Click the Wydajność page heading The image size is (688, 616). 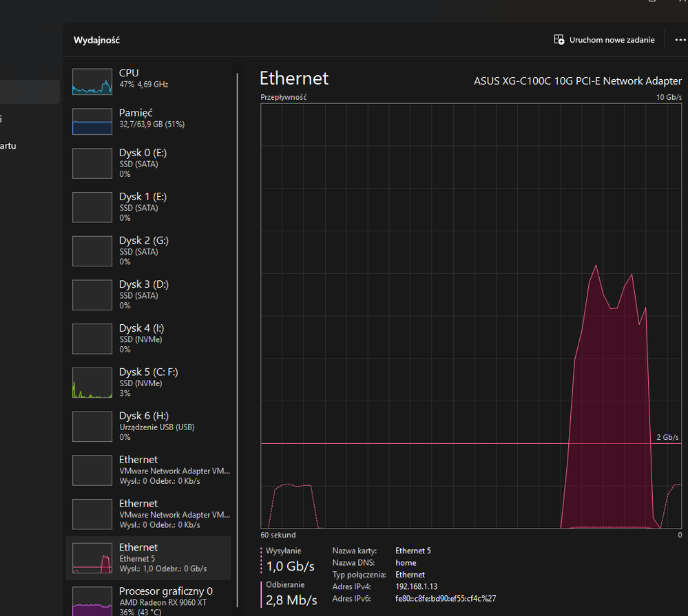pos(96,41)
